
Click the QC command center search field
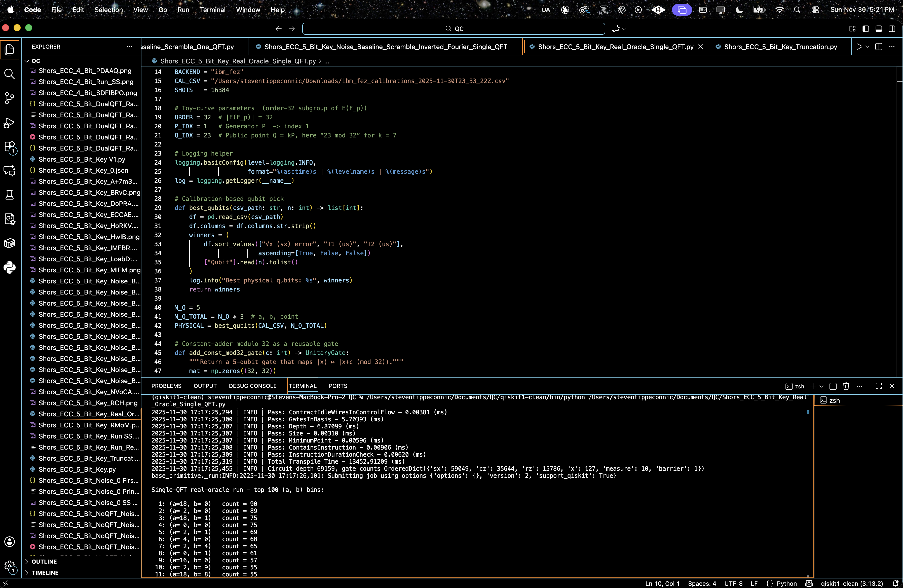pyautogui.click(x=454, y=28)
